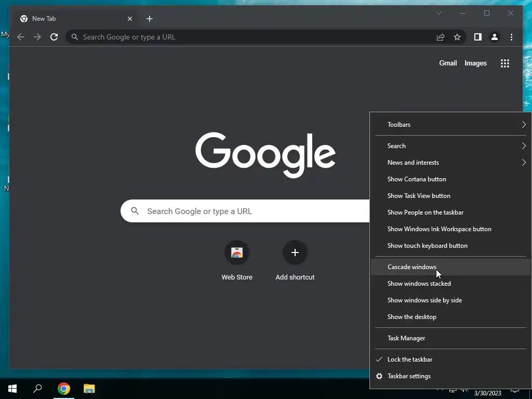This screenshot has width=532, height=399.
Task: Click the Add shortcut plus tile
Action: (295, 261)
